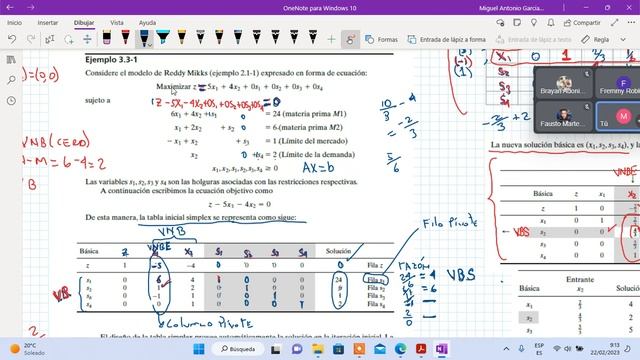
Task: Open options arrow on selected blue pen
Action: (149, 44)
